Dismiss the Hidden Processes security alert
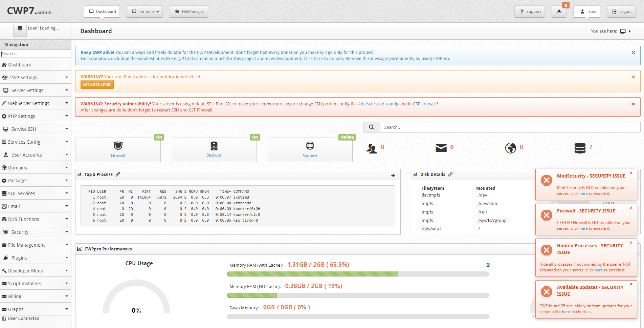This screenshot has height=328, width=644. click(x=631, y=243)
